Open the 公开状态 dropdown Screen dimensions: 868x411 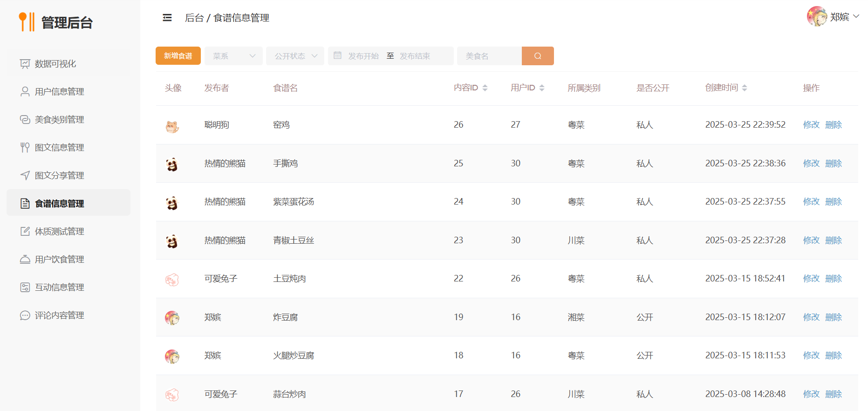(x=295, y=56)
